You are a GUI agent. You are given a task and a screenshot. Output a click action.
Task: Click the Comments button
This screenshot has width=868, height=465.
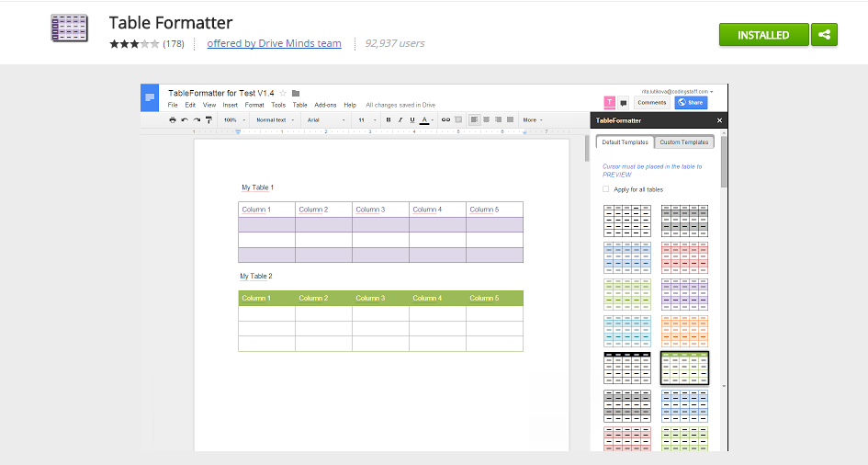(651, 102)
